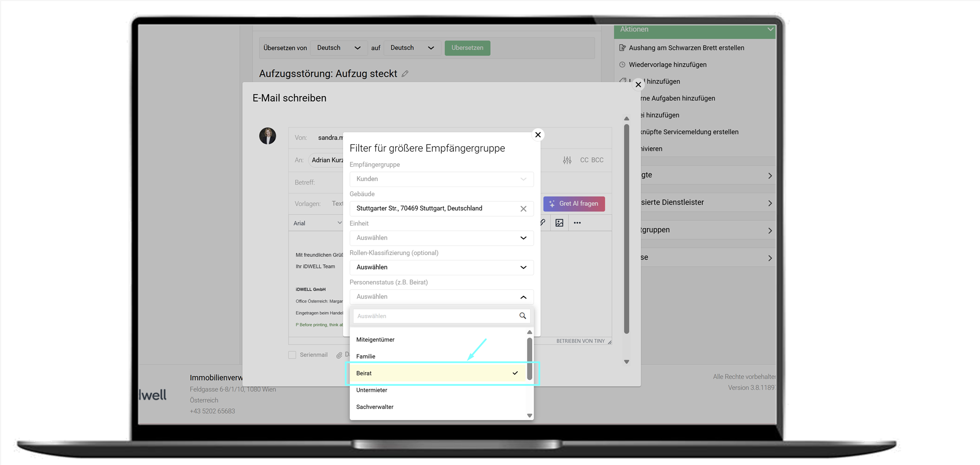This screenshot has height=465, width=980.
Task: Collapse the Personenstatus dropdown
Action: coord(523,297)
